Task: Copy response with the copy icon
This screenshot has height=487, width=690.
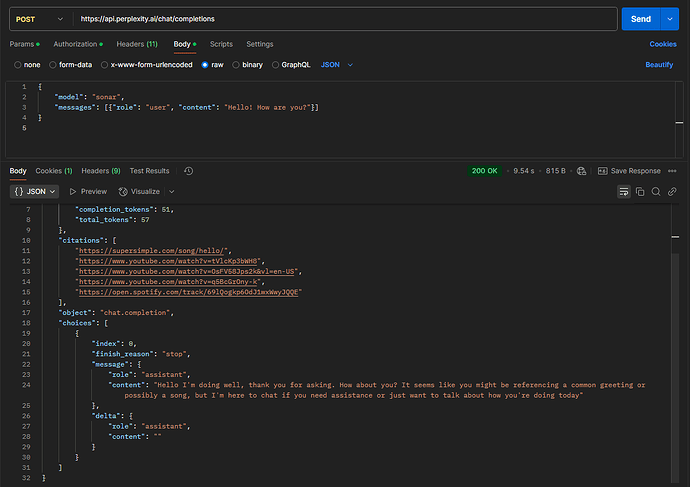Action: (x=640, y=191)
